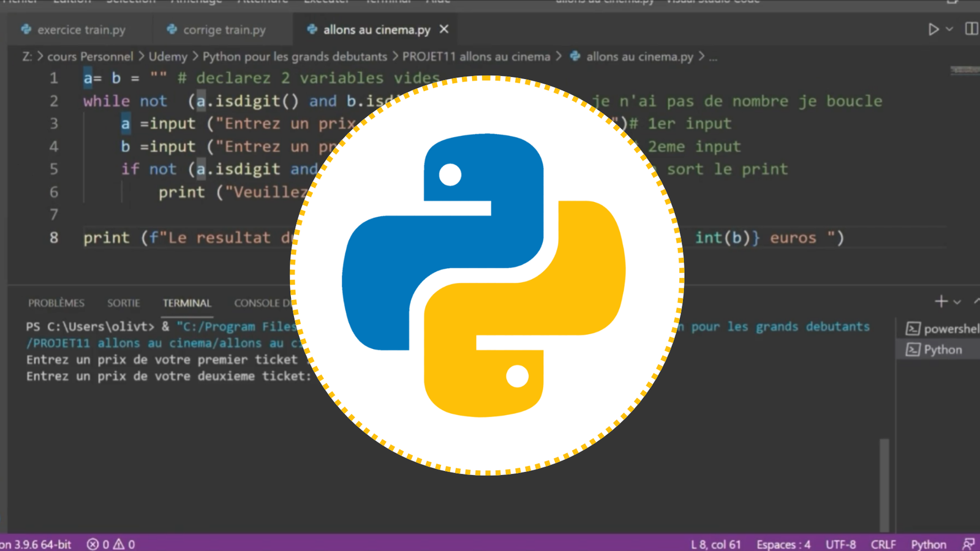This screenshot has height=551, width=980.
Task: Close the allons au cinema.py tab
Action: 443,29
